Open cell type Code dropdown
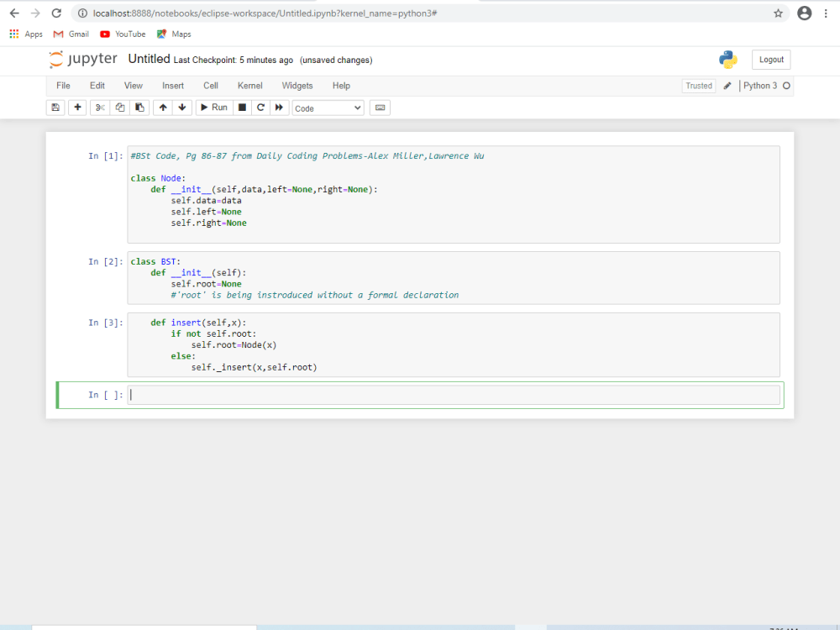The image size is (840, 630). click(x=328, y=108)
